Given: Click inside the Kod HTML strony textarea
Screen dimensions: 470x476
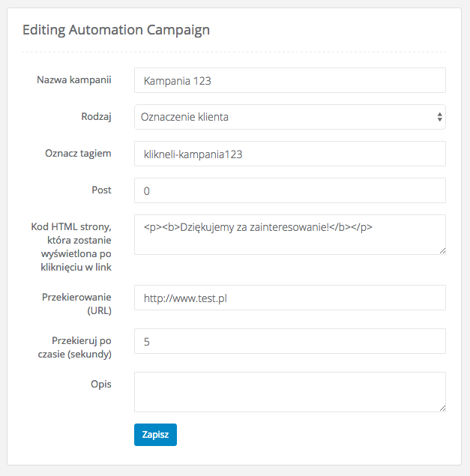Looking at the screenshot, I should click(x=290, y=235).
